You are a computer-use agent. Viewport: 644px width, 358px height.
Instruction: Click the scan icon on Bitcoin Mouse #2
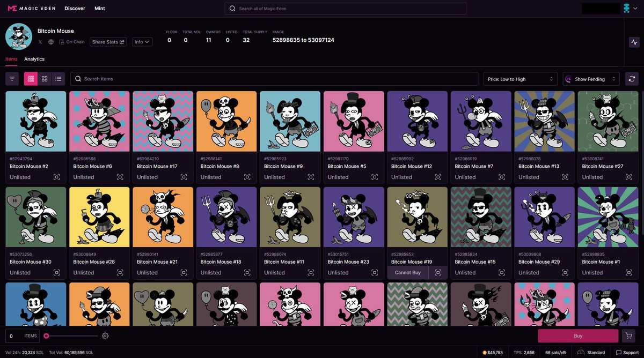(x=56, y=177)
